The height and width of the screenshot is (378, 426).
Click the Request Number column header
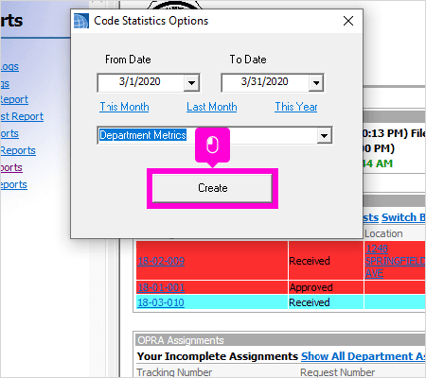[x=337, y=372]
